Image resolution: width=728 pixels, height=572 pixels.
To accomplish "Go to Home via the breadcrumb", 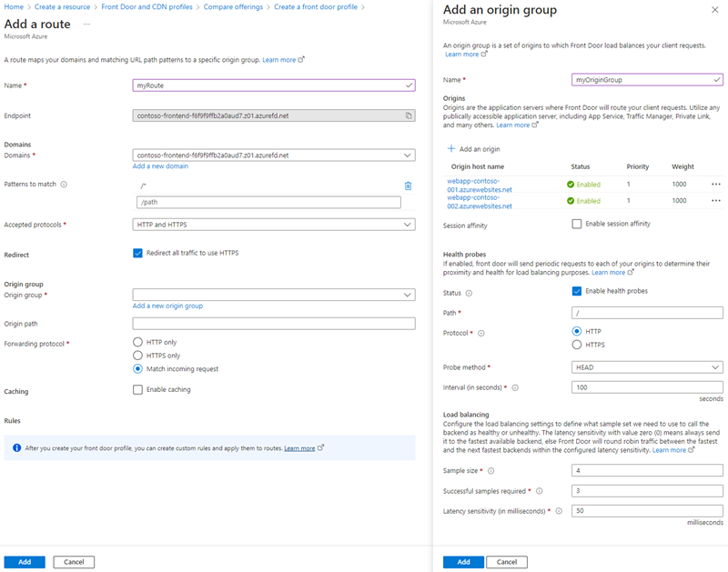I will click(13, 6).
